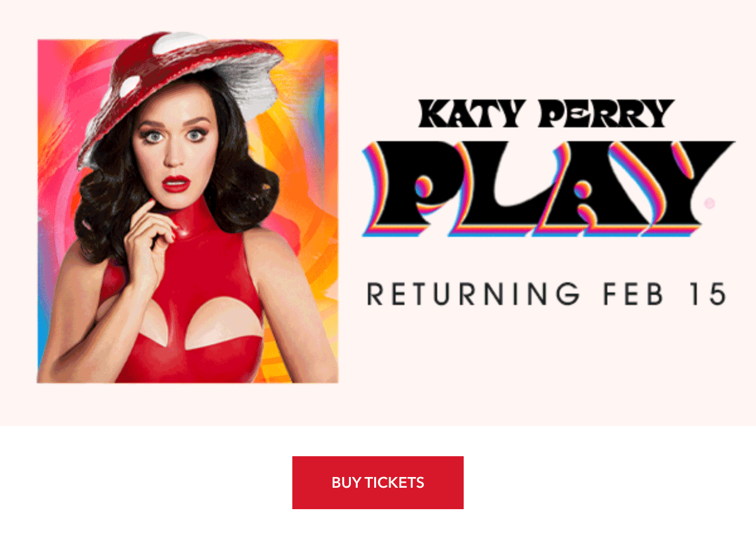Click the RETURNING FEB 15 text

pos(547,294)
